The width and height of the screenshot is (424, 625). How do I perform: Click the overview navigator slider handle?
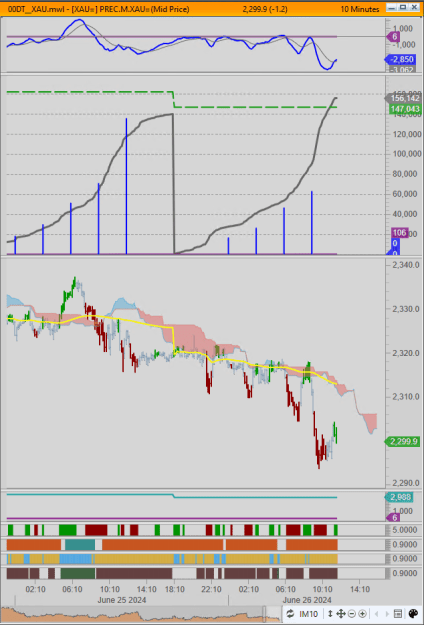(x=264, y=613)
